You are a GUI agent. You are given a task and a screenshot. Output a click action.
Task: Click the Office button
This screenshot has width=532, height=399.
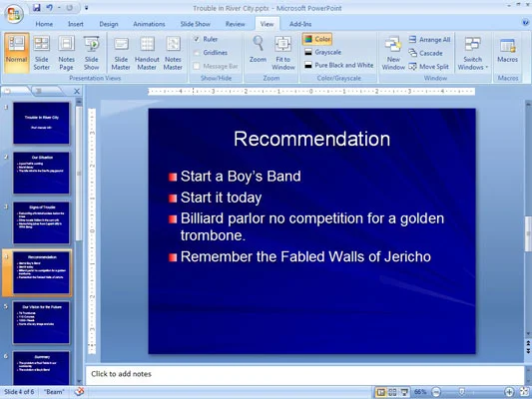point(14,14)
